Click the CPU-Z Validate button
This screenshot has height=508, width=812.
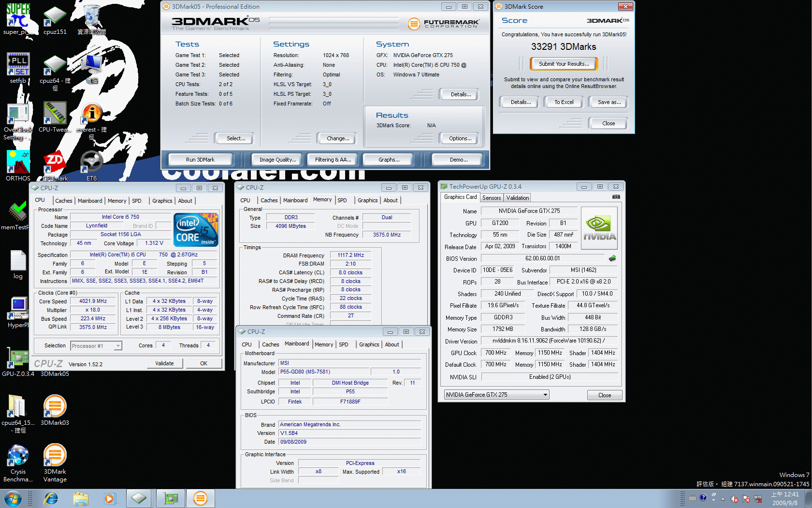click(x=164, y=363)
